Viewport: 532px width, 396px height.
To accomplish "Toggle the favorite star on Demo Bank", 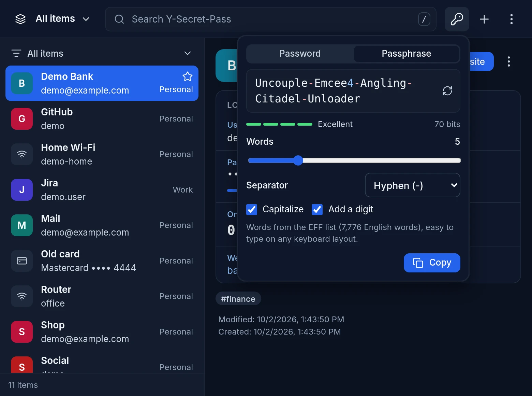I will (188, 76).
